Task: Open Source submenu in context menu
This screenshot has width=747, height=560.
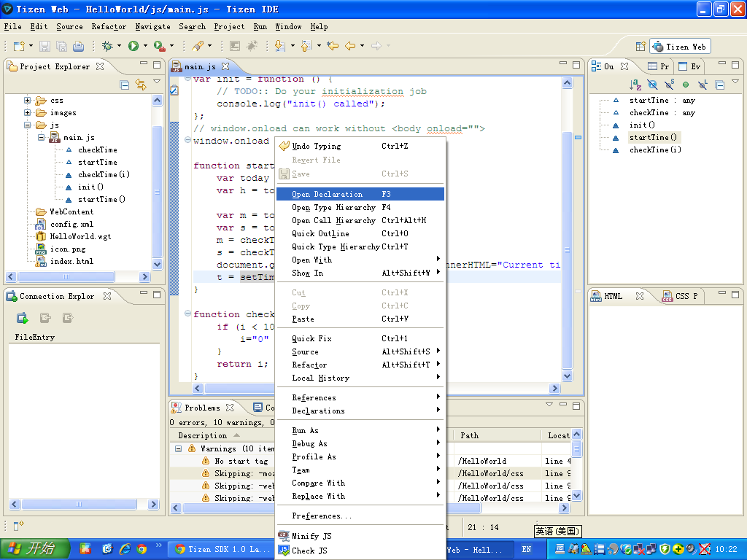Action: (360, 351)
